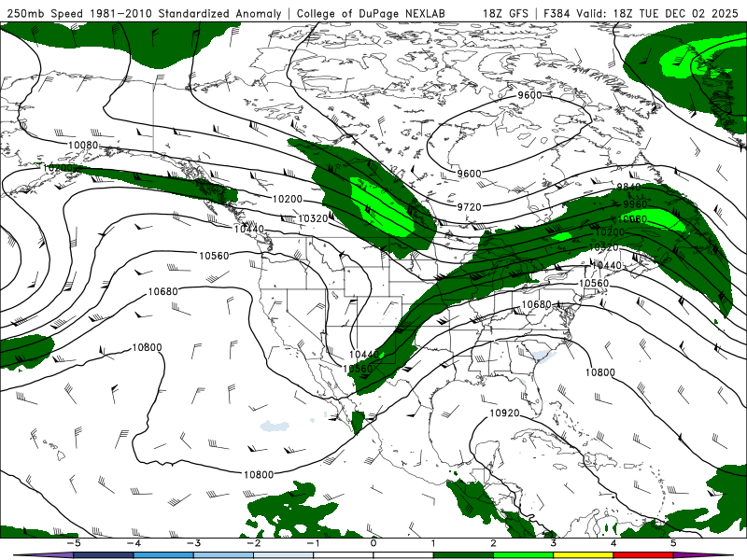The image size is (747, 560).
Task: Click the '-4' colorbar tick label
Action: pos(133,543)
